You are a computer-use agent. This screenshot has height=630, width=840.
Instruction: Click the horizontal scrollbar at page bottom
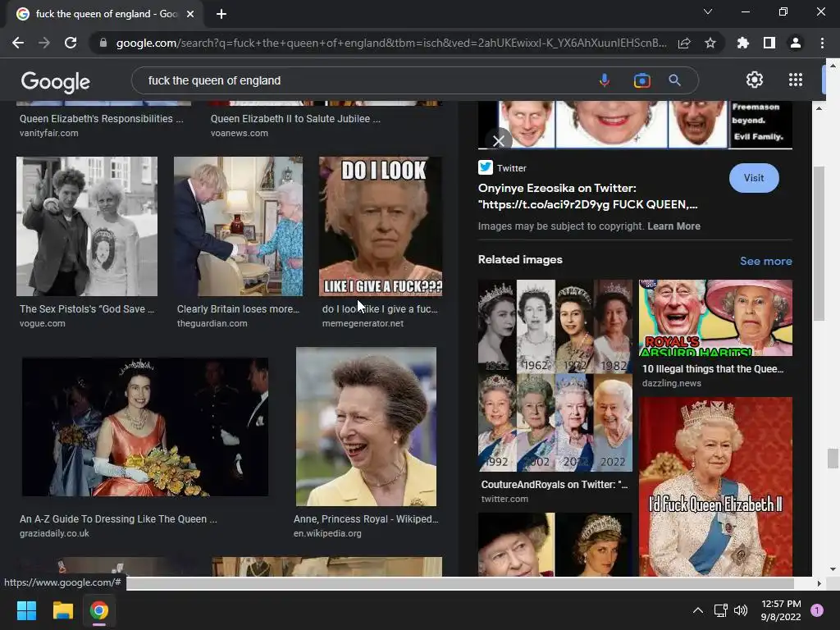pyautogui.click(x=459, y=583)
